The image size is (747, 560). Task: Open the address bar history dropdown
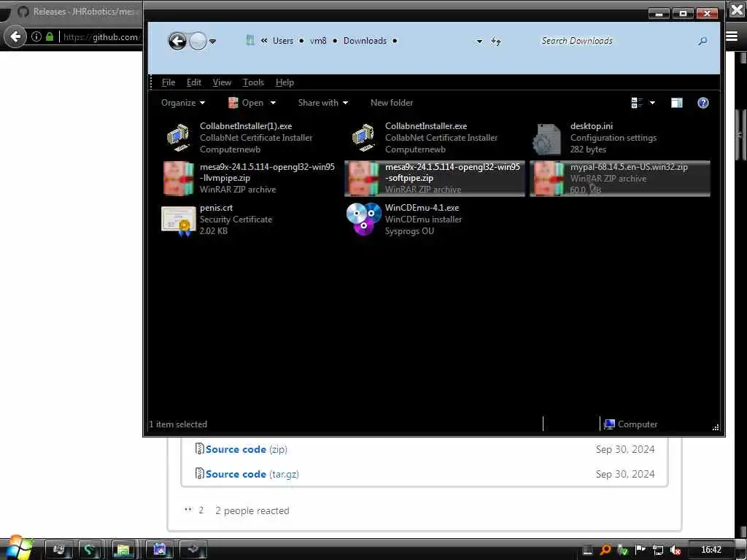479,42
